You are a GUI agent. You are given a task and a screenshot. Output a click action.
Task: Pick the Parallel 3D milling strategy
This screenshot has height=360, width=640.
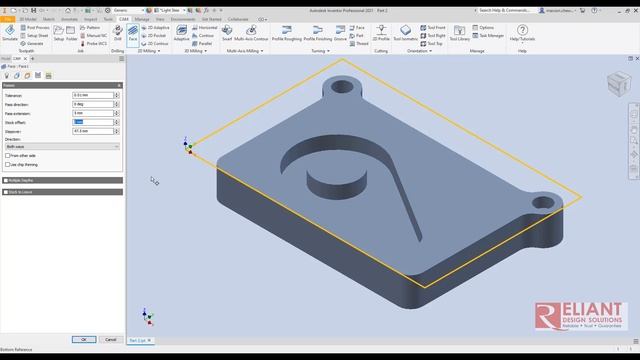click(202, 43)
